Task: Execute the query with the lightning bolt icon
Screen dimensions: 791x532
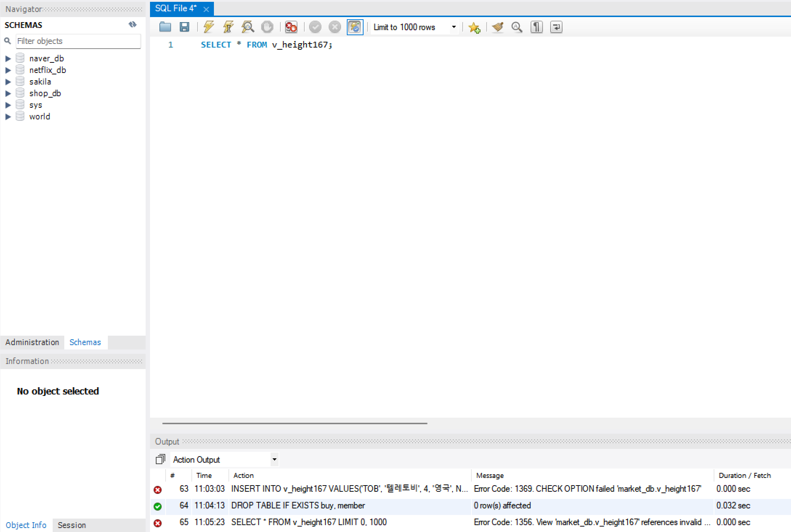Action: coord(208,27)
